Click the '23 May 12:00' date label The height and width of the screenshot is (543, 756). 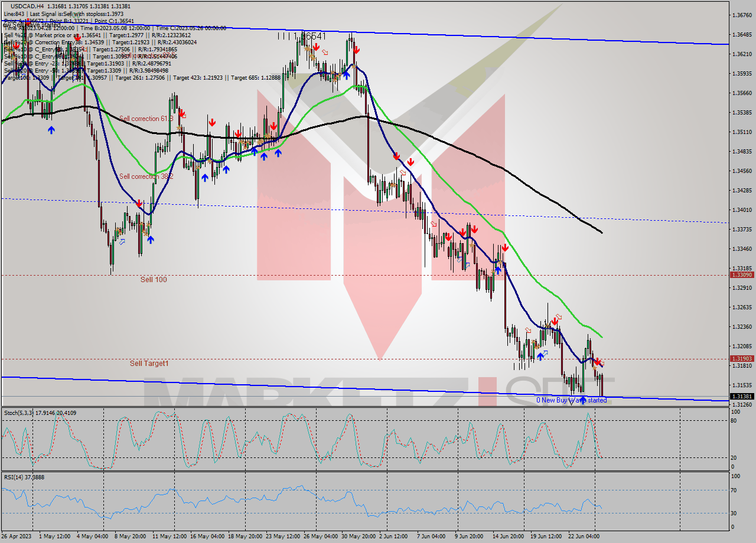click(283, 537)
